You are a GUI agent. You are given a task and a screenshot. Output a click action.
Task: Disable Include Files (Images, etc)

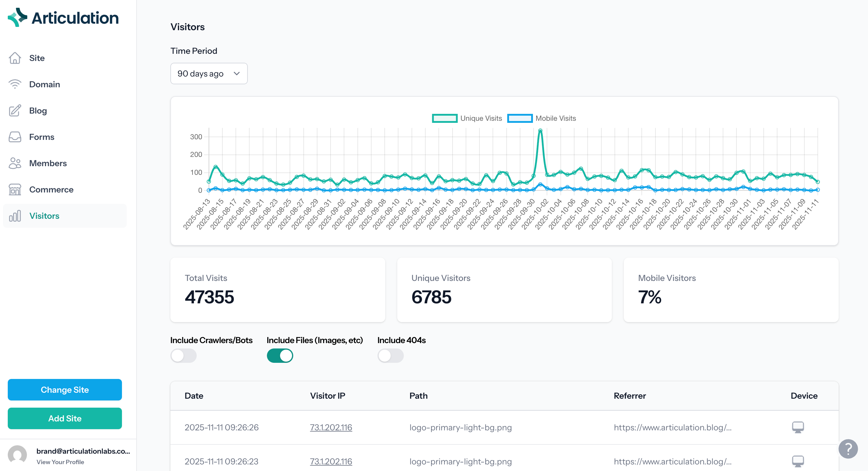tap(280, 356)
